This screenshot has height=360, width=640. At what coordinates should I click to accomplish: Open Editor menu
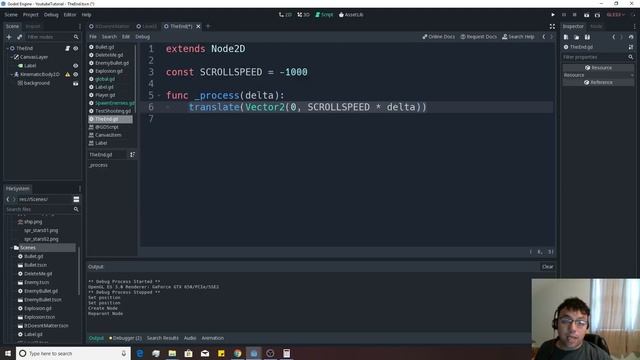[x=70, y=15]
